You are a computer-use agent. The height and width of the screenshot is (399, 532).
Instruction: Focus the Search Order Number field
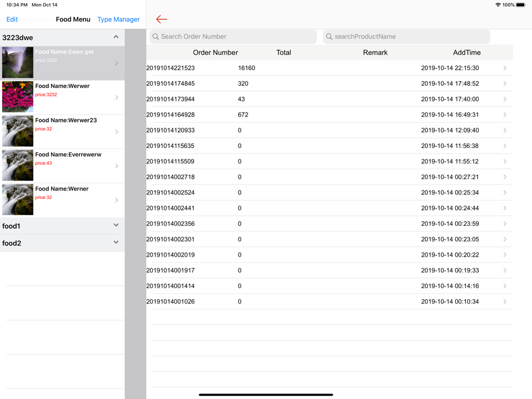[x=233, y=36]
